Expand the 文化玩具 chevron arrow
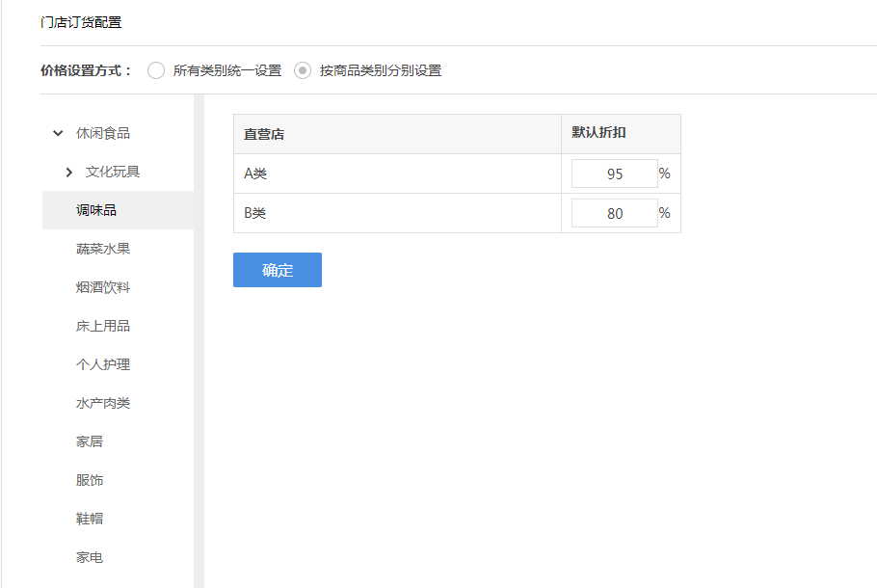Image resolution: width=877 pixels, height=588 pixels. coord(68,172)
